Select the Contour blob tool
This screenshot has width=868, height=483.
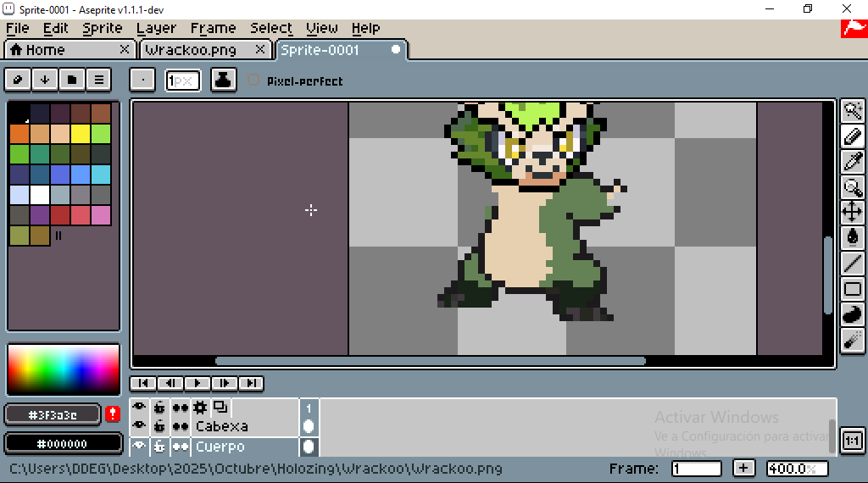click(853, 314)
